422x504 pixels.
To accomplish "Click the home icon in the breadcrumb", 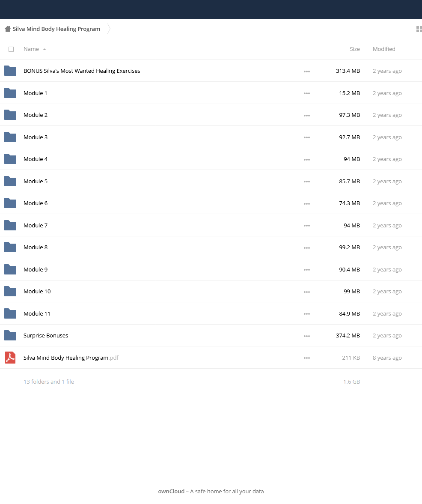I will point(8,29).
